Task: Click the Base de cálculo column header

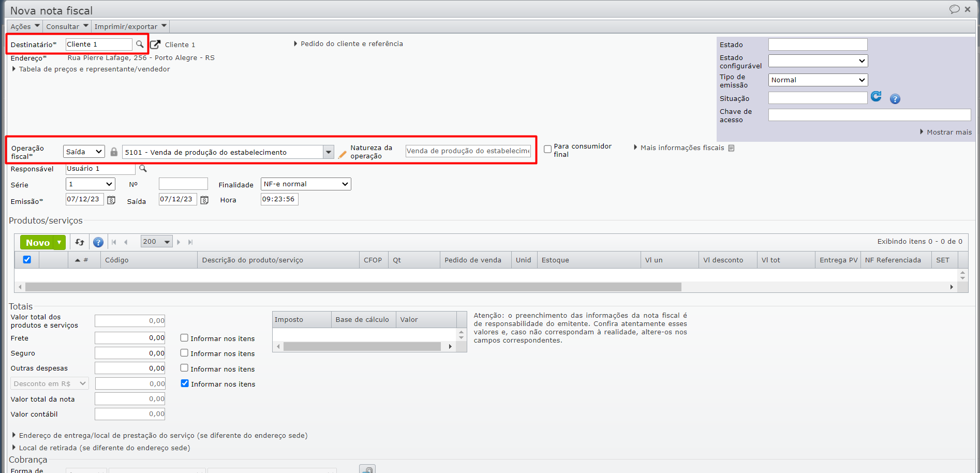Action: pyautogui.click(x=363, y=320)
